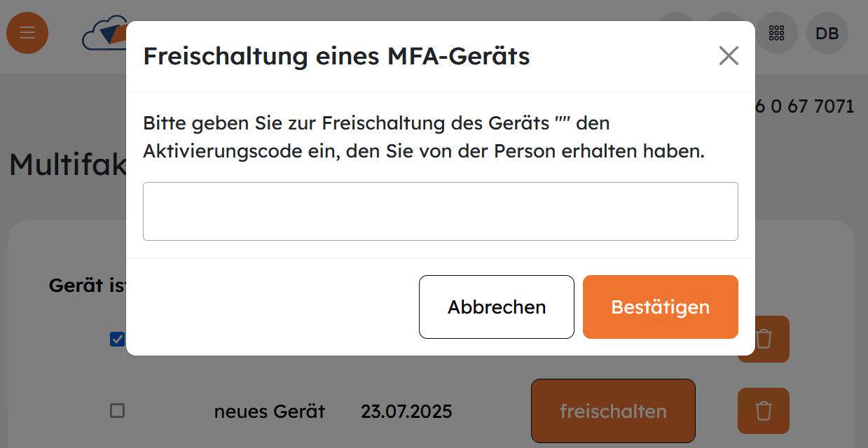Toggle the checked blue device checkbox
The width and height of the screenshot is (868, 448).
point(117,339)
